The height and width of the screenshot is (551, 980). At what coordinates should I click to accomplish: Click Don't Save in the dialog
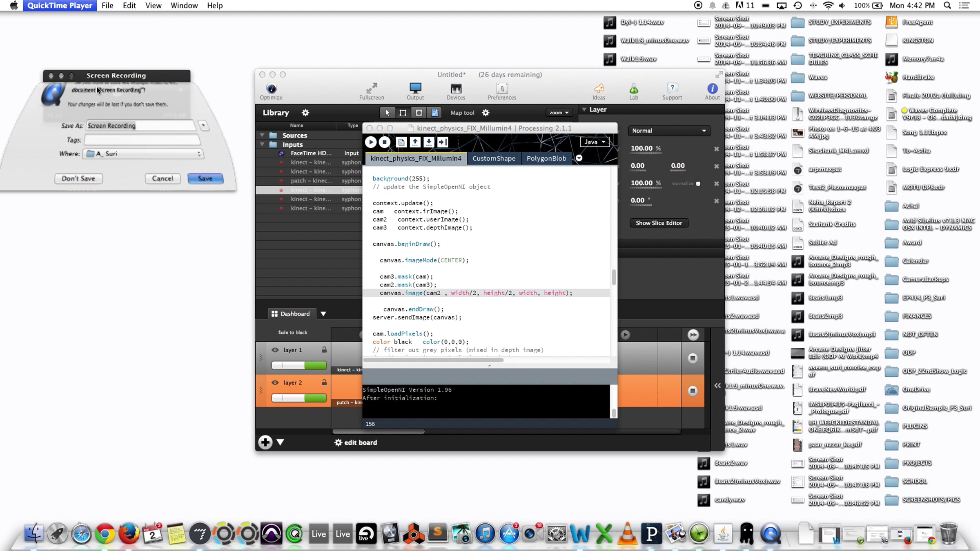coord(78,178)
